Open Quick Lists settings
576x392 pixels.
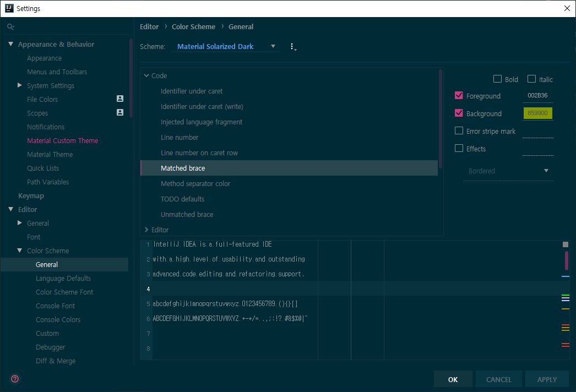coord(42,168)
